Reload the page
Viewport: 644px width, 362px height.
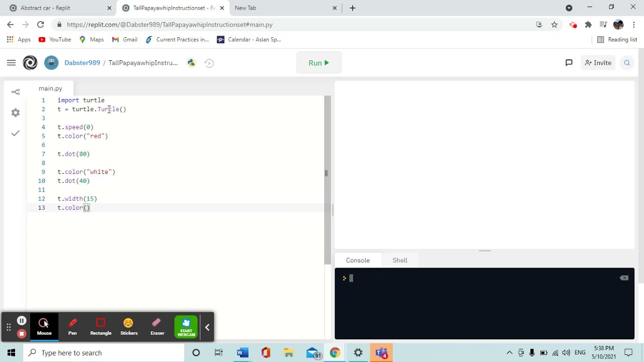click(x=41, y=25)
